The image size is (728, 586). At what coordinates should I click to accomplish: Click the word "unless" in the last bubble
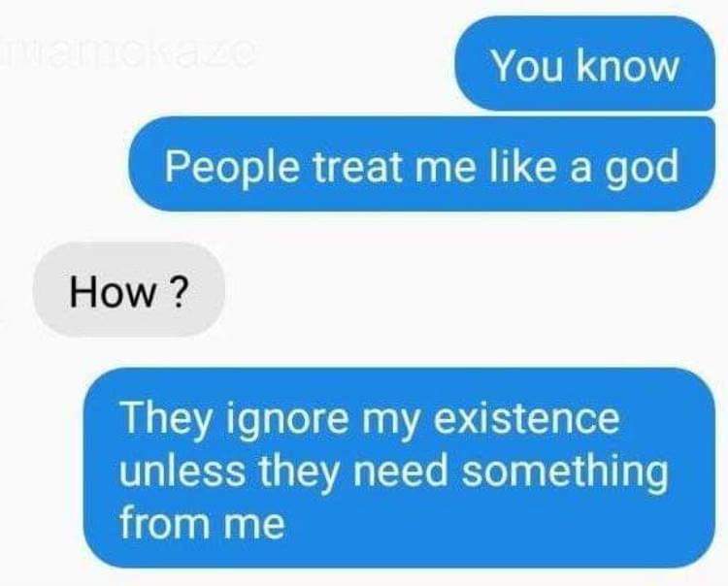[x=182, y=470]
